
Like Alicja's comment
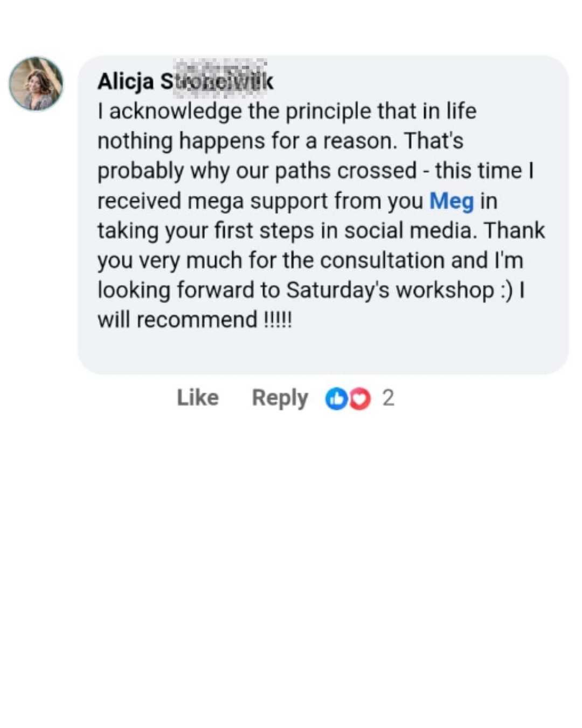[x=197, y=398]
